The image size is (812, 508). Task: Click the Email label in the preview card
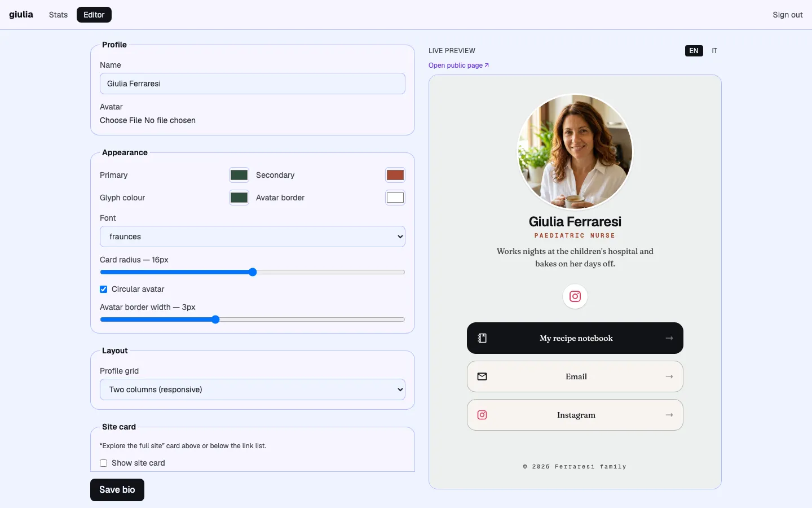click(x=576, y=376)
